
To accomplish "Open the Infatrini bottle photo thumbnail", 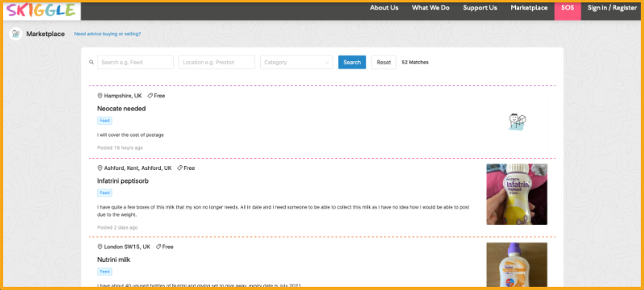I will (517, 194).
